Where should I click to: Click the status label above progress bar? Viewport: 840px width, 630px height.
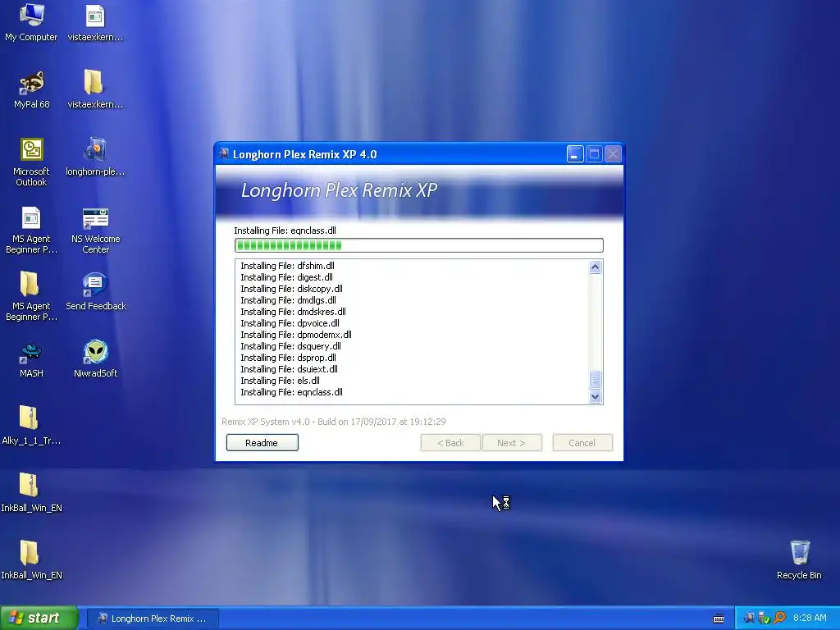tap(285, 231)
